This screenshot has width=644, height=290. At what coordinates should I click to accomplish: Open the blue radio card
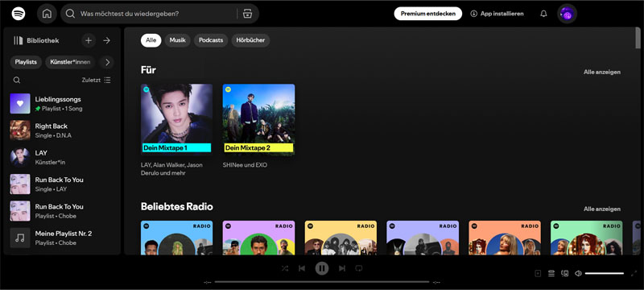176,238
